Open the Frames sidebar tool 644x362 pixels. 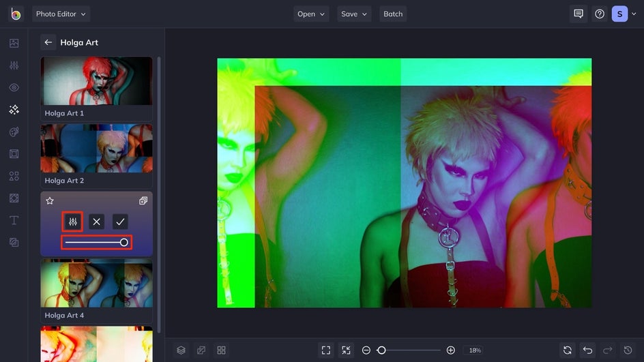[14, 154]
